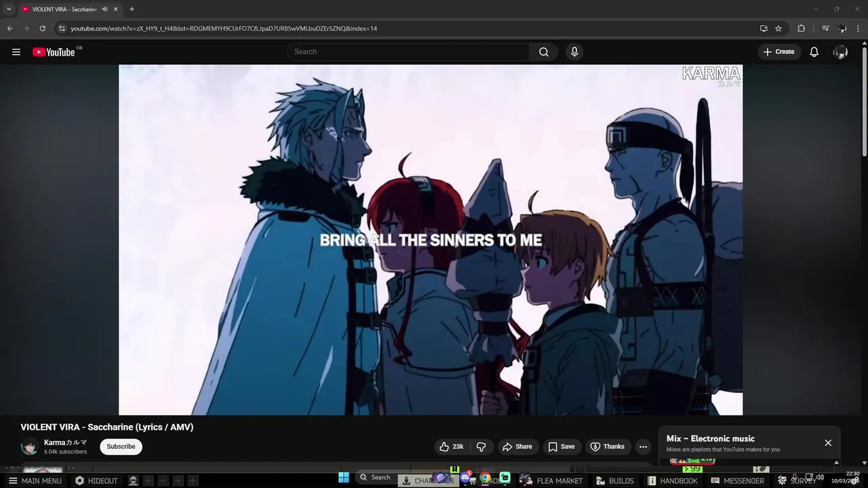Screen dimensions: 868x488
Task: Open HANDBOOK in the game bar
Action: tap(672, 481)
